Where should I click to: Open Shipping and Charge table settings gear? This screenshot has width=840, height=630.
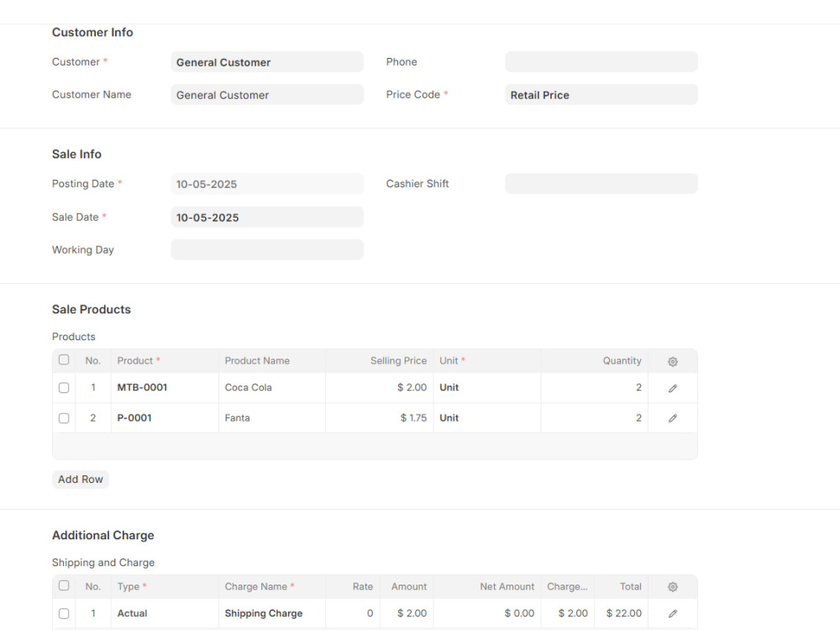[x=673, y=587]
